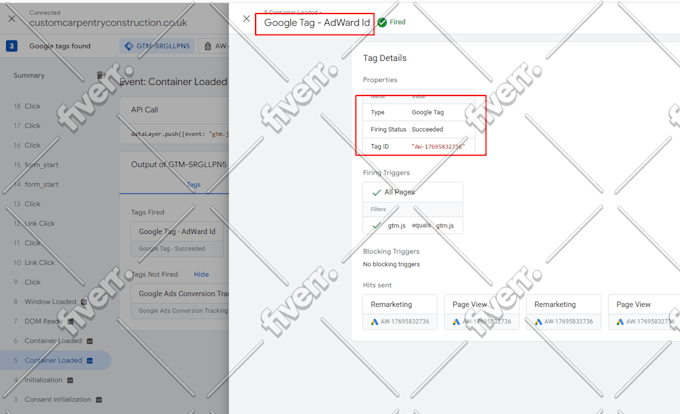Viewport: 680px width, 414px height.
Task: Select event 3 Consent Initialization
Action: click(x=52, y=399)
